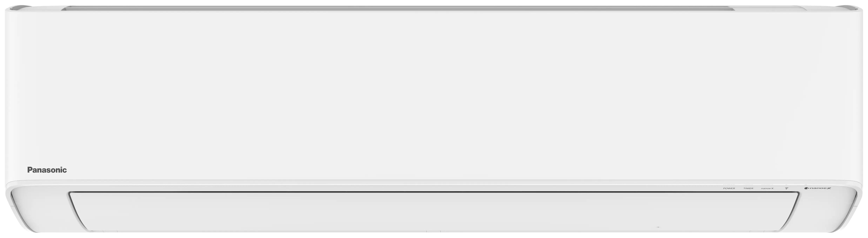Click the nanoe X logo with droplet icon
The height and width of the screenshot is (238, 868).
point(817,188)
